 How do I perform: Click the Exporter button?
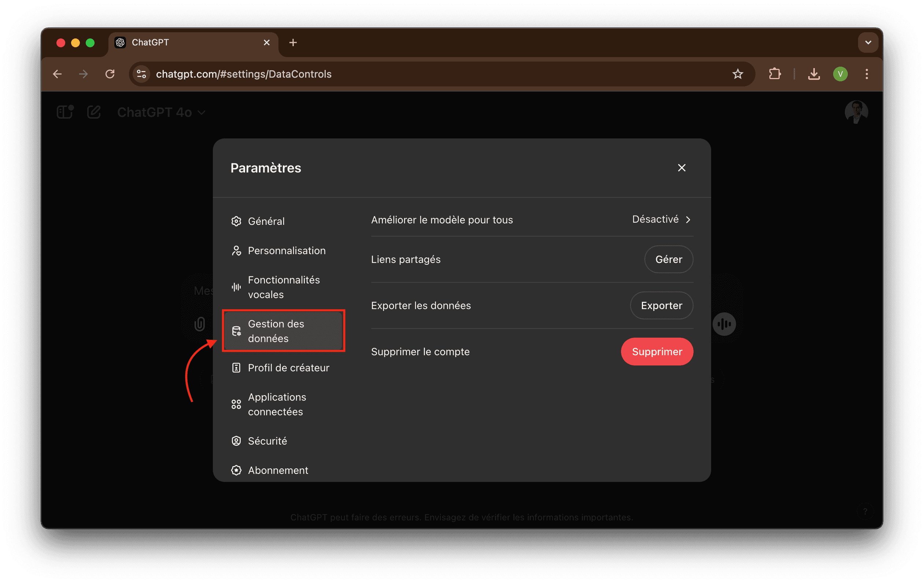click(661, 305)
